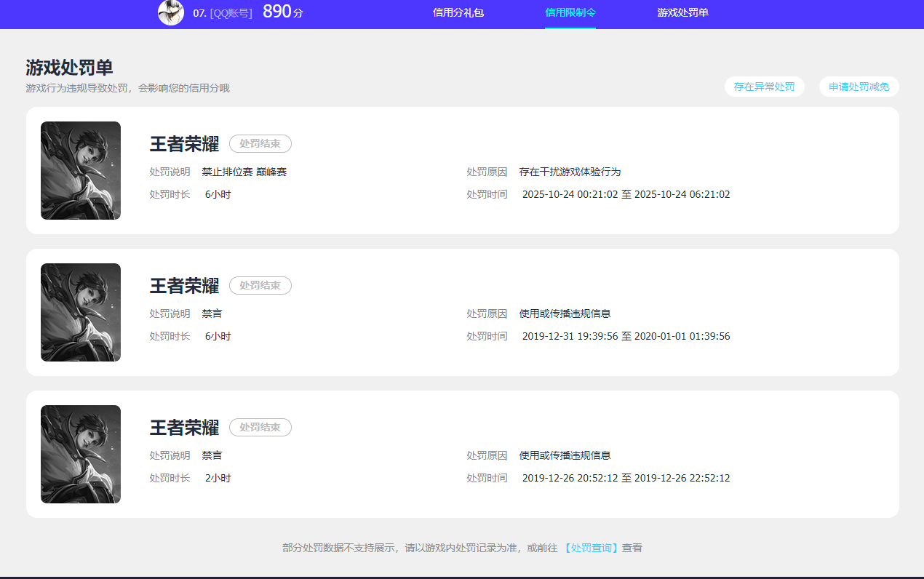Screen dimensions: 924x579
Task: Click the game thumbnail of the 2025-10-24 penalty
Action: pyautogui.click(x=81, y=170)
